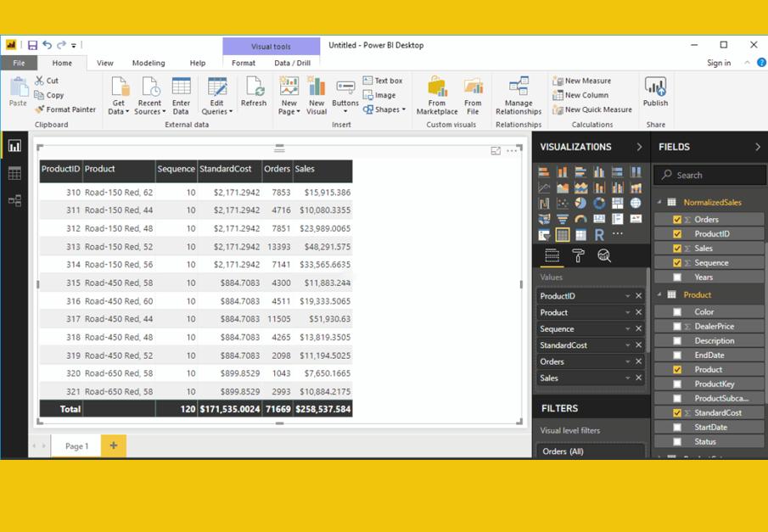
Task: Uncheck the Sales field checkbox
Action: (x=677, y=249)
